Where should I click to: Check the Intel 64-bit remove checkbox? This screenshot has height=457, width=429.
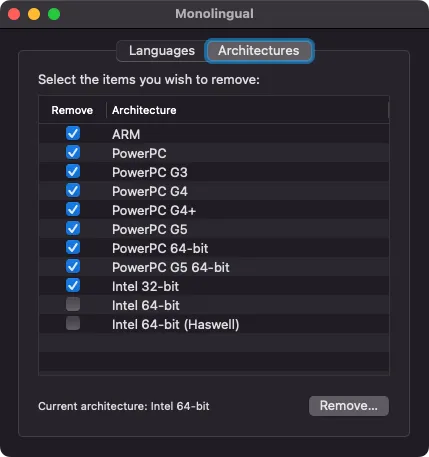pos(73,304)
